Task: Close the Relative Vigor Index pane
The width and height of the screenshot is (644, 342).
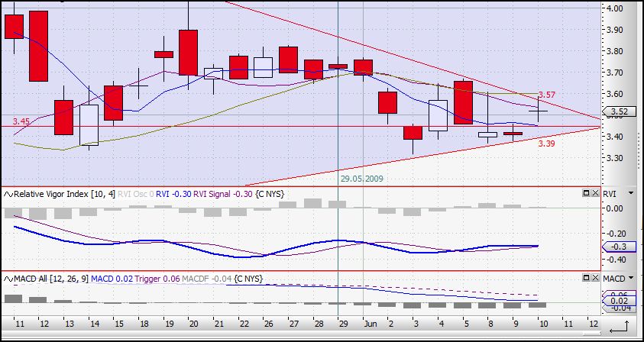Action: 594,193
